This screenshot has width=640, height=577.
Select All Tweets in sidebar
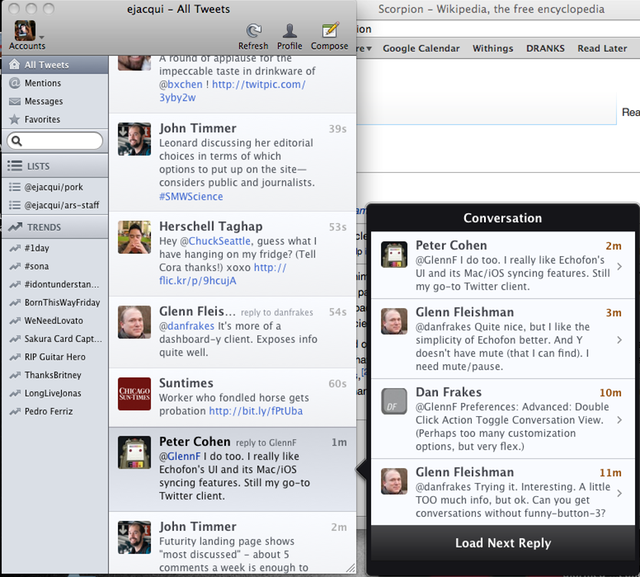(56, 65)
